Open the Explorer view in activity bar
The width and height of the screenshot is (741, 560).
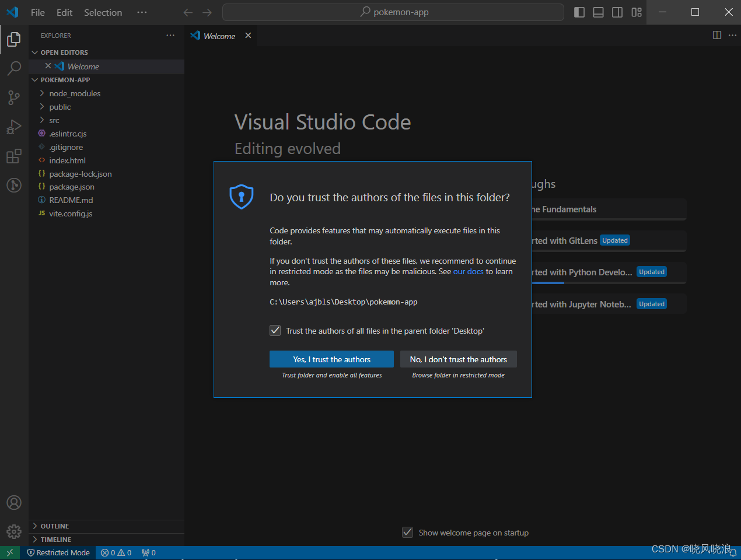click(x=14, y=39)
